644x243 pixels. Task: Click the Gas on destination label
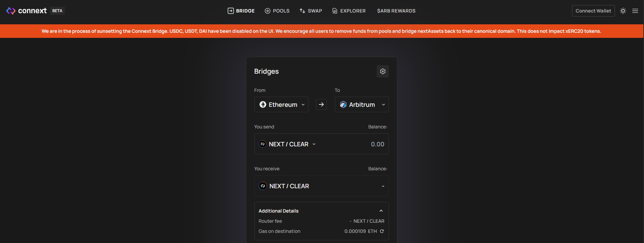tap(279, 231)
